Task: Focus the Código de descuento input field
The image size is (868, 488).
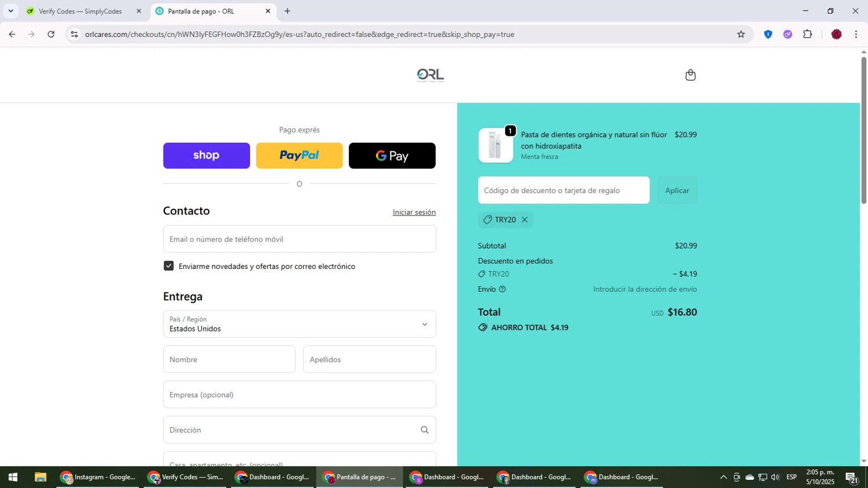Action: (564, 190)
